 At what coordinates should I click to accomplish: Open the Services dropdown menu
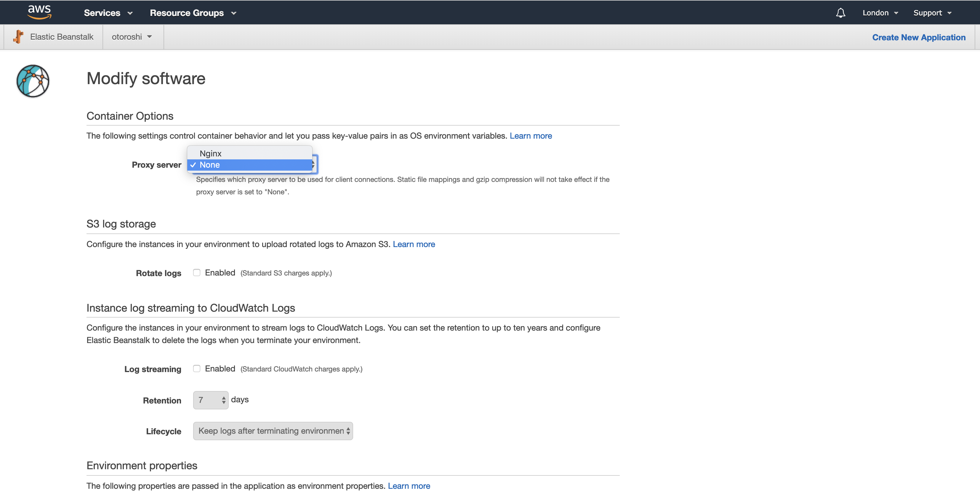pyautogui.click(x=108, y=13)
